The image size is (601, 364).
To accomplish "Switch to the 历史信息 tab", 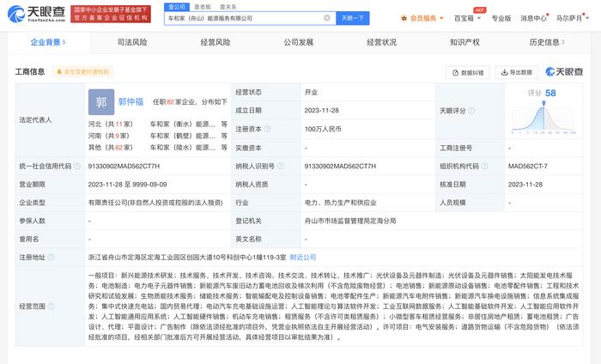I will click(x=547, y=42).
